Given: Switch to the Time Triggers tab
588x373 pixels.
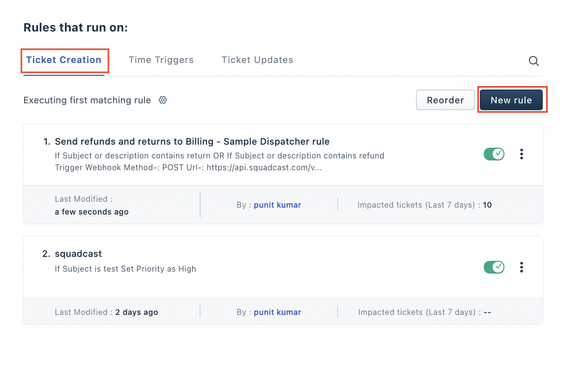Looking at the screenshot, I should coord(161,60).
